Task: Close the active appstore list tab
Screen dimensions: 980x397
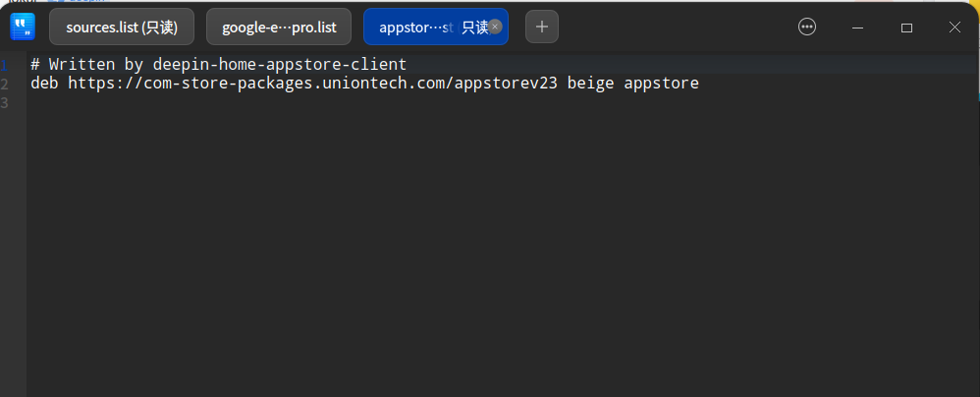Action: 496,27
